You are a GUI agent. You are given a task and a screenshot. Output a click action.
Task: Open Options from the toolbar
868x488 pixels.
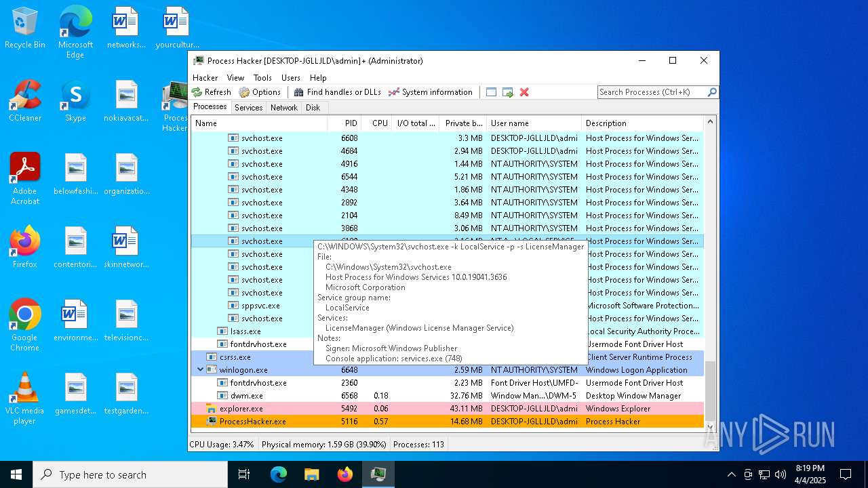coord(260,92)
